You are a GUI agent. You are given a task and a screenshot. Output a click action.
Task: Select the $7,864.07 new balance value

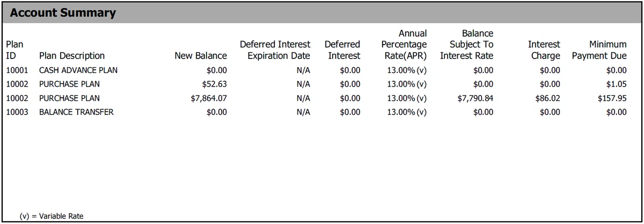209,98
